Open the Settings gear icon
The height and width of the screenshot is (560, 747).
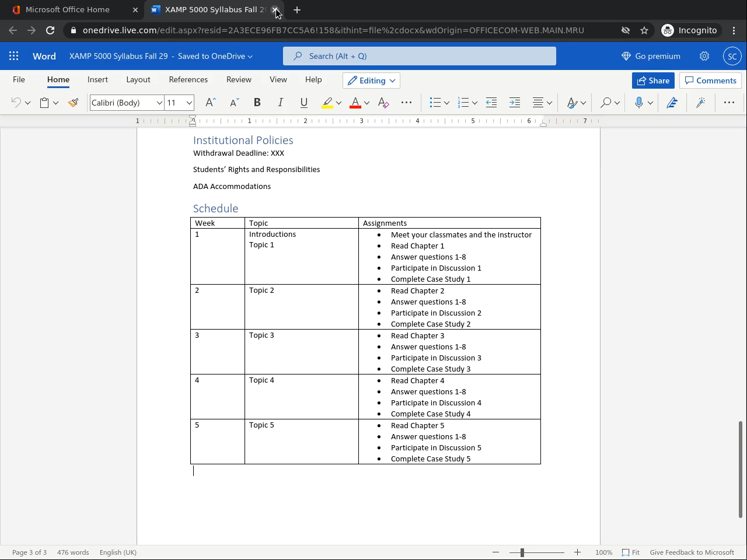pos(704,56)
